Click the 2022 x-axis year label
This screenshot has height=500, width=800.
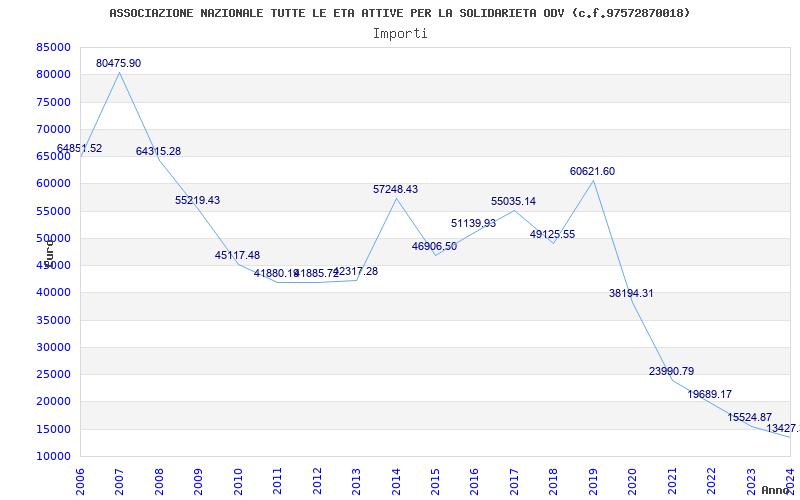point(711,482)
